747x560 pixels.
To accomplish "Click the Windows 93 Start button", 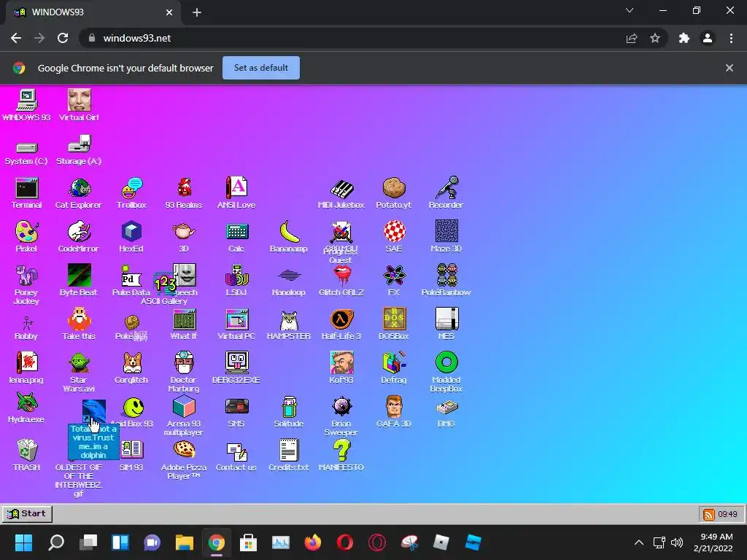I will [x=27, y=514].
